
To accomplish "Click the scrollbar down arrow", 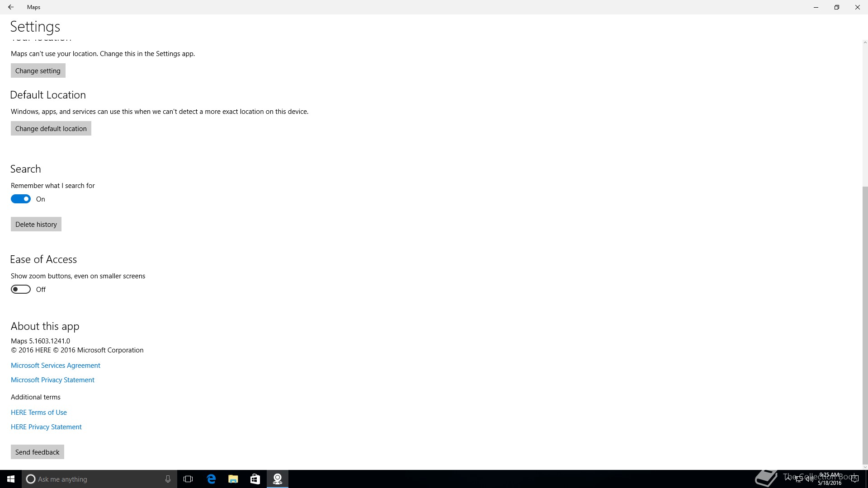I will [x=865, y=467].
